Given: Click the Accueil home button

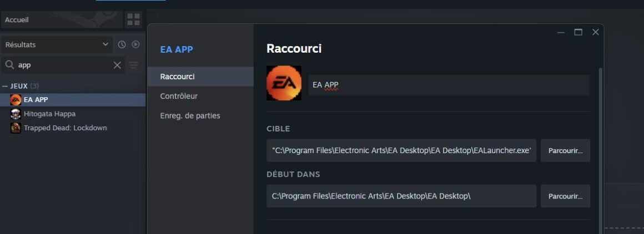Looking at the screenshot, I should (61, 20).
